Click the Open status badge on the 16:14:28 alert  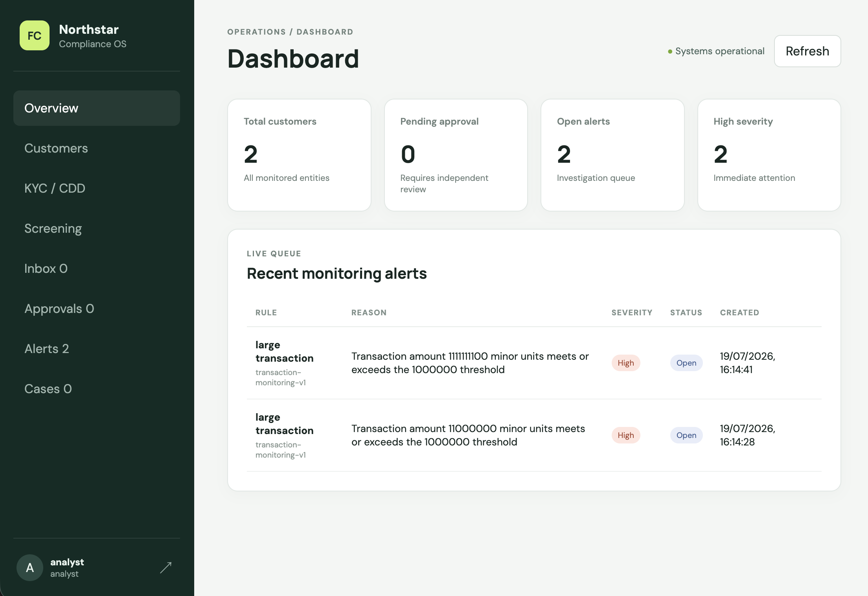[x=686, y=435]
